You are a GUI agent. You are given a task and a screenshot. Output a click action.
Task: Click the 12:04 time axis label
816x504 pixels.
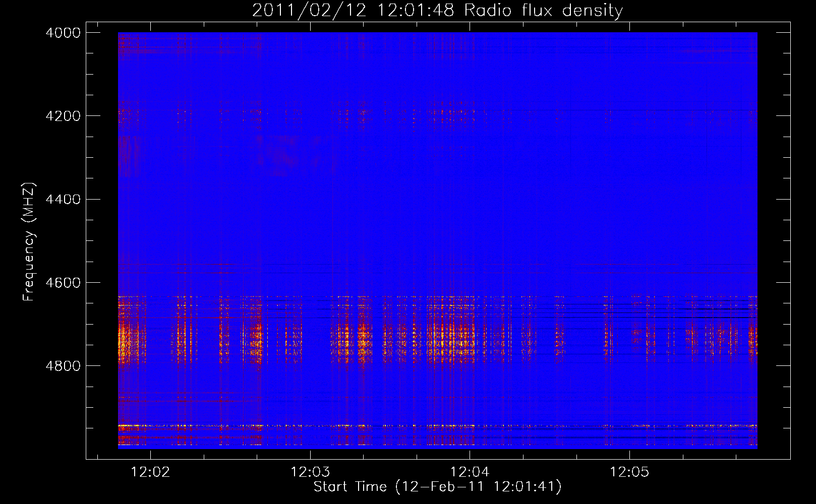tap(470, 472)
